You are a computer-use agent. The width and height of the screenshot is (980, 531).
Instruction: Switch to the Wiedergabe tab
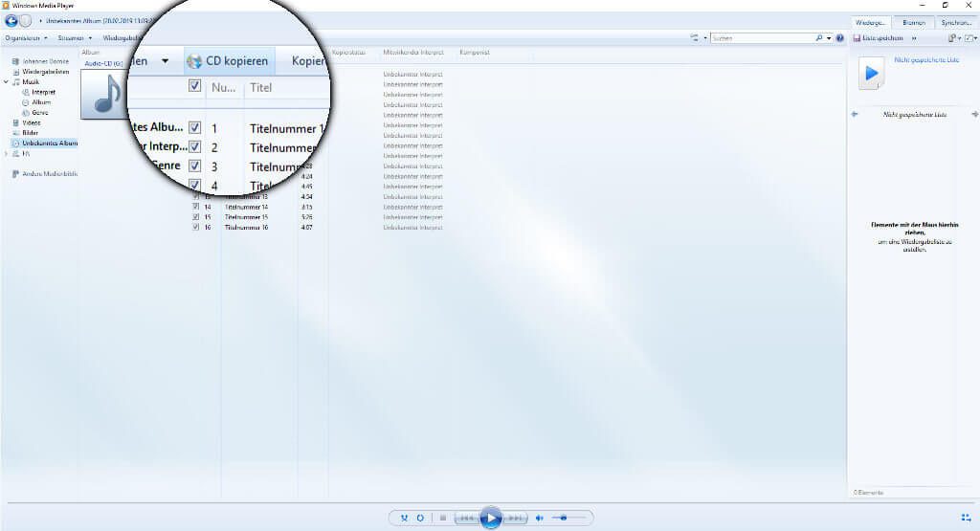pos(870,23)
